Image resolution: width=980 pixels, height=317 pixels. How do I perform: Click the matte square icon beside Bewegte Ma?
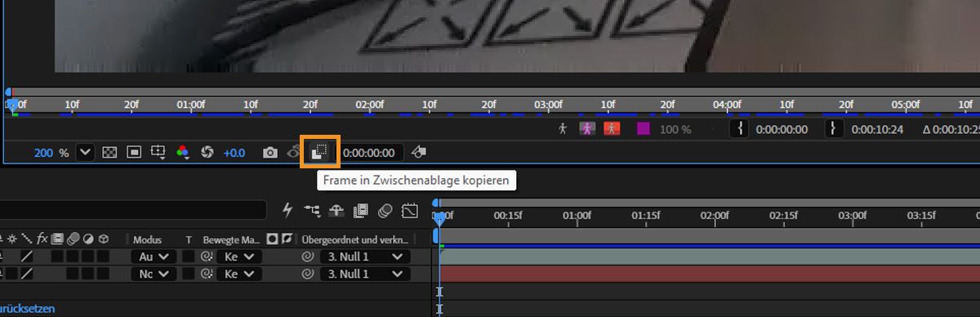click(x=272, y=239)
